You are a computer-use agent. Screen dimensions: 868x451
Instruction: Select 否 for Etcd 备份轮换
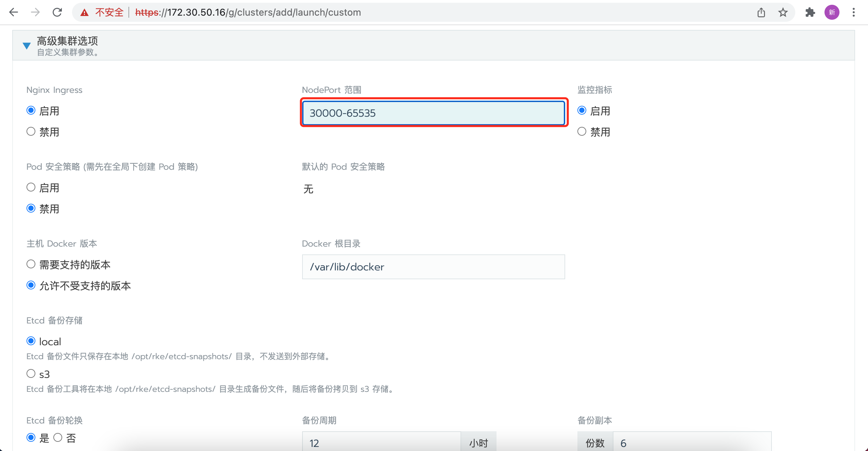pos(58,438)
